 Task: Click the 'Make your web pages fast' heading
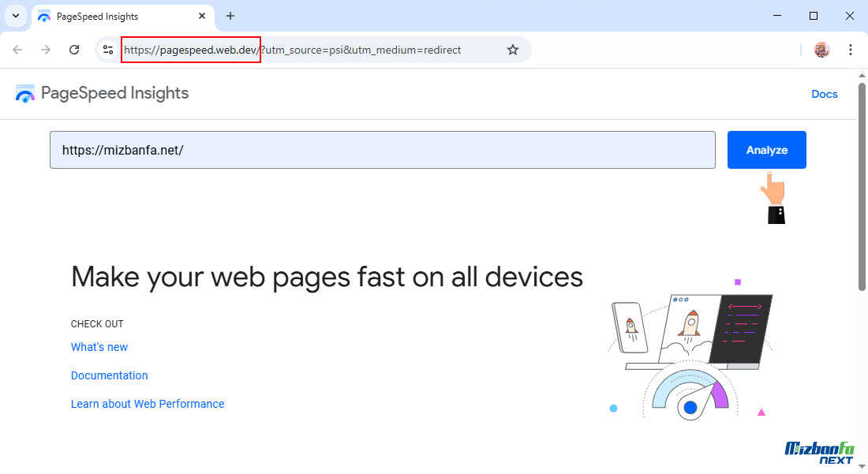click(x=327, y=277)
